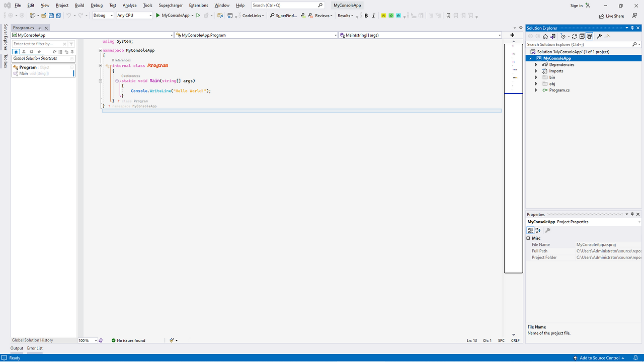644x362 pixels.
Task: Click Add to Source Control
Action: [599, 357]
